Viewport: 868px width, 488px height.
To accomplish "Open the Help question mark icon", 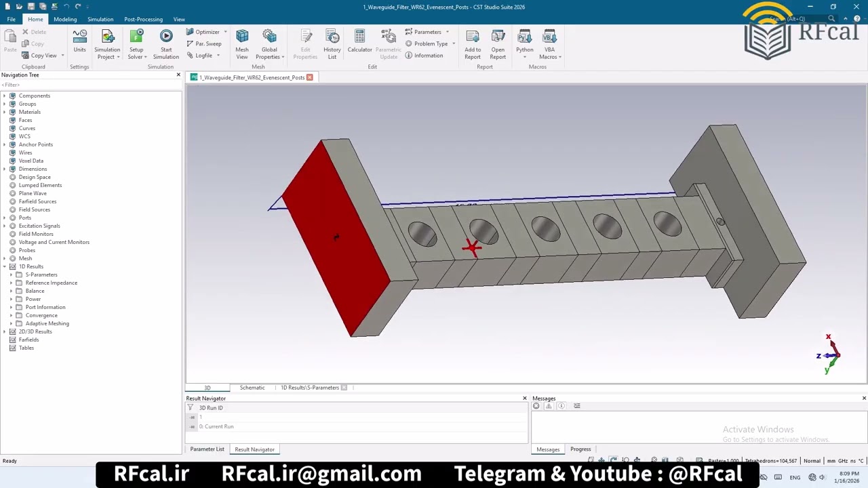I will click(857, 19).
